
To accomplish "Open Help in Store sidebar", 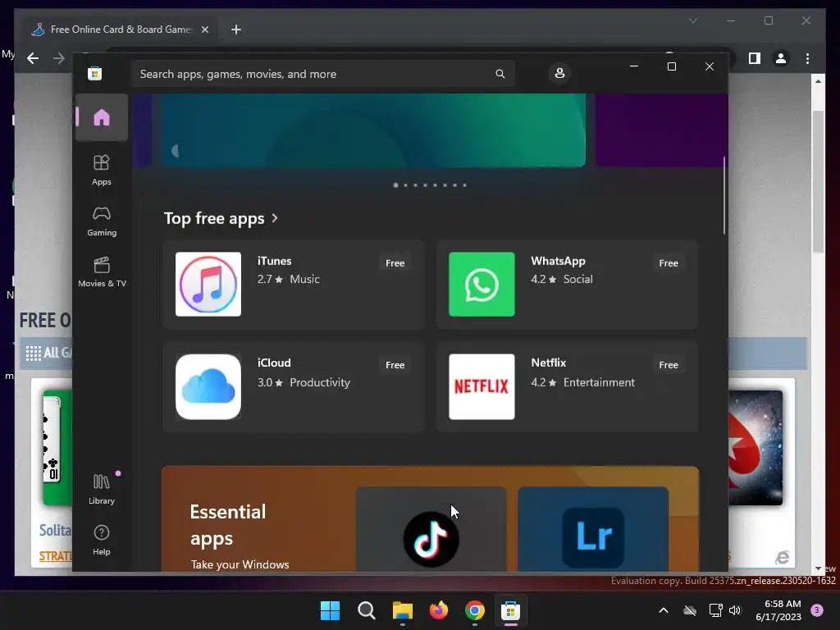I will 101,540.
